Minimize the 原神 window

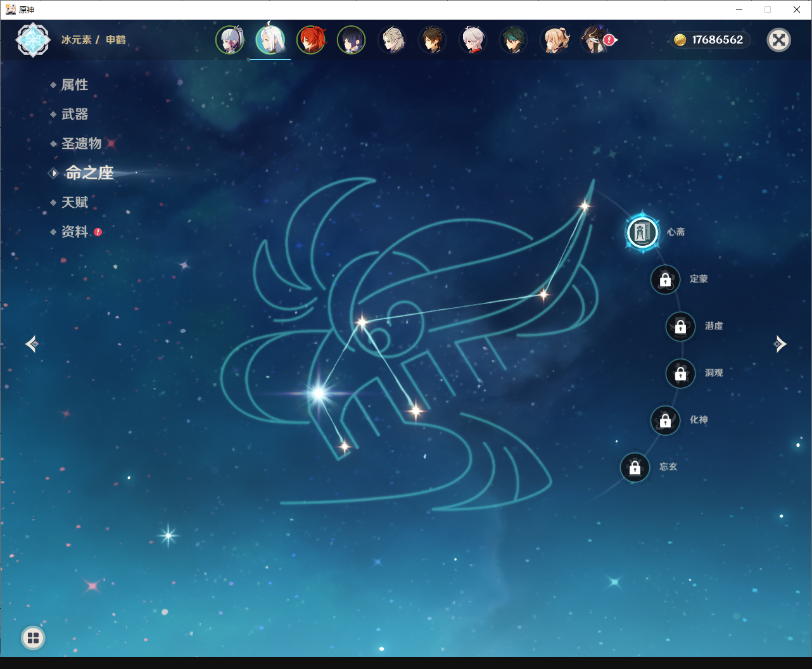click(739, 10)
